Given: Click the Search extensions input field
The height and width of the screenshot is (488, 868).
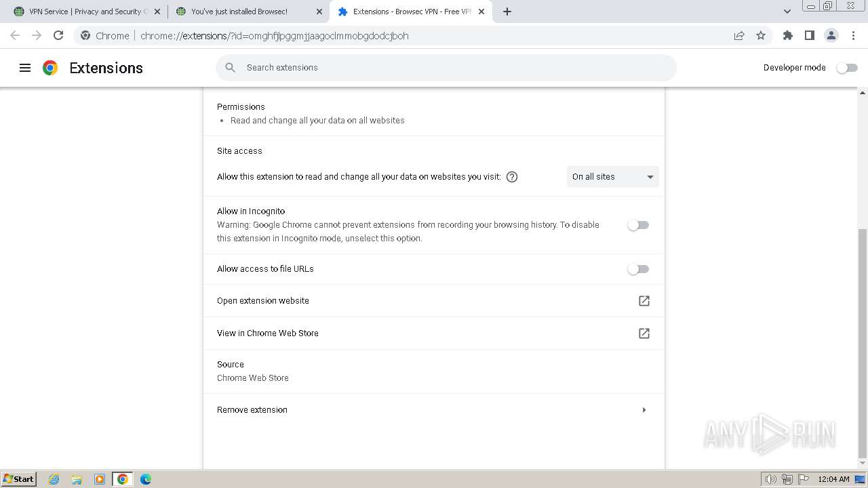Looking at the screenshot, I should click(x=446, y=68).
